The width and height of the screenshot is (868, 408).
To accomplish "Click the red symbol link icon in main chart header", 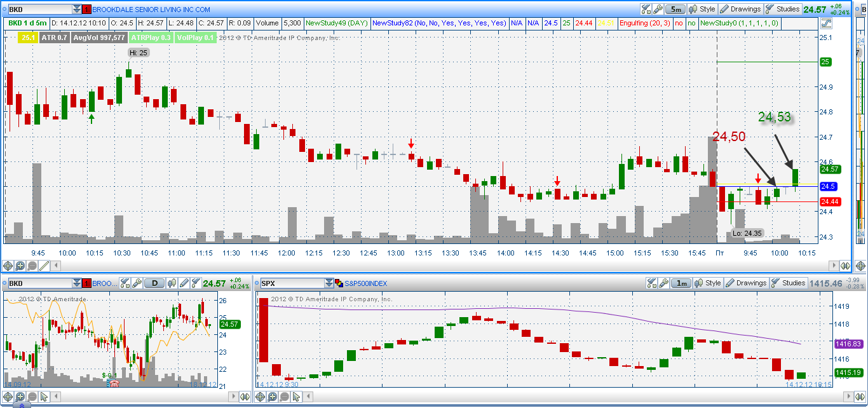I will (x=87, y=10).
